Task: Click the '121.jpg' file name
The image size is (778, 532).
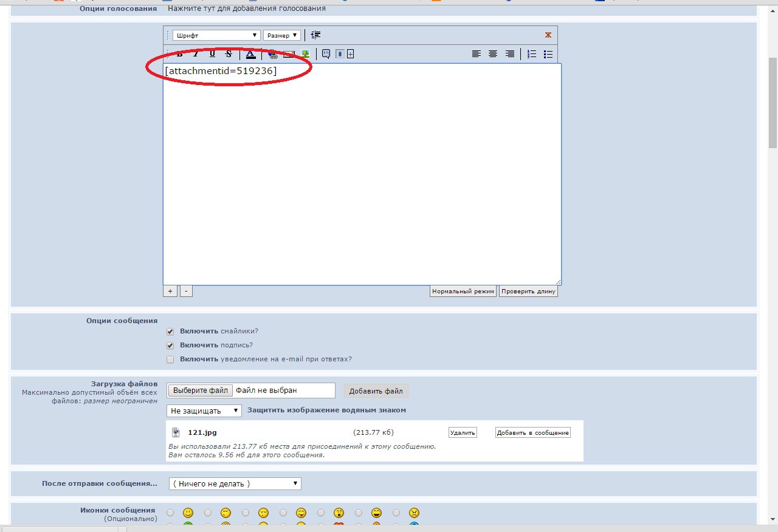Action: coord(202,432)
